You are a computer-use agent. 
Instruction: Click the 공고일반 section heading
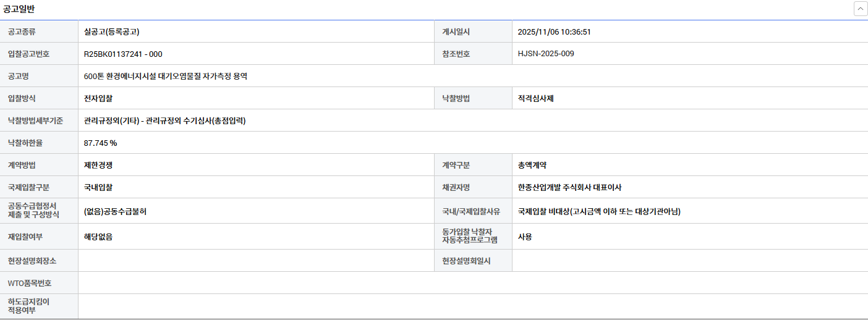(19, 9)
